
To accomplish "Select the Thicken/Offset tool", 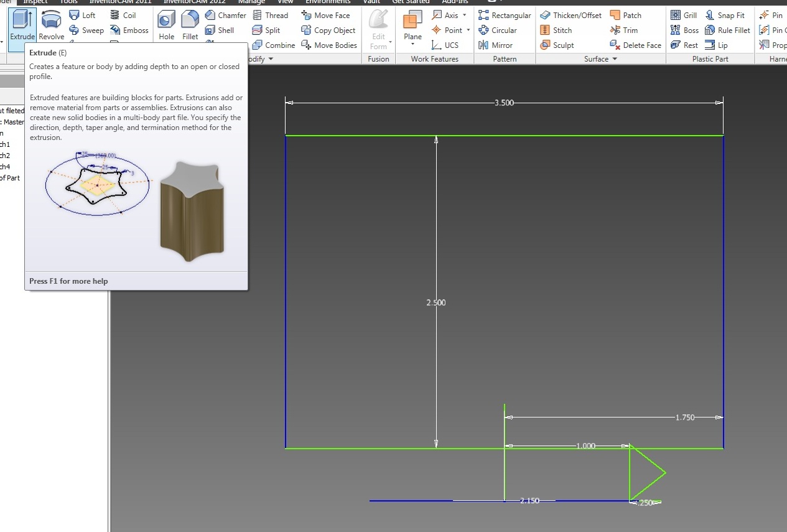I will pyautogui.click(x=571, y=15).
